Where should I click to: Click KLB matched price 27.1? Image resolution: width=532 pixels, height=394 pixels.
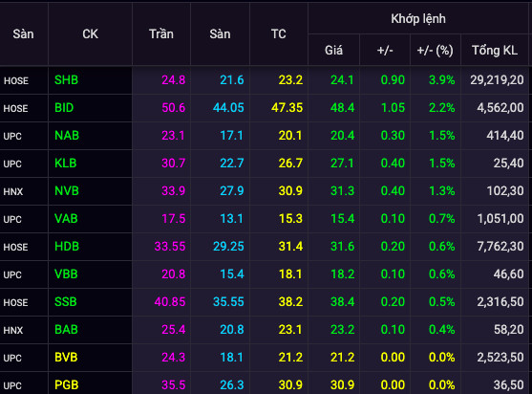point(342,164)
